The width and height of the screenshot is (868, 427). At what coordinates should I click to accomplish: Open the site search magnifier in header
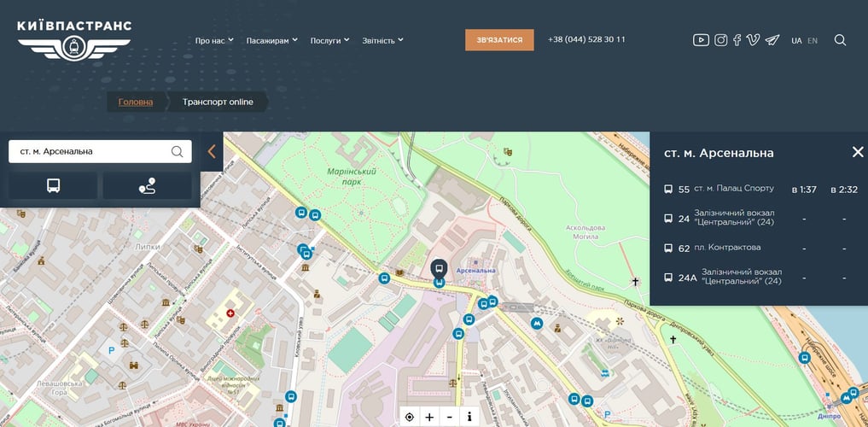(840, 40)
